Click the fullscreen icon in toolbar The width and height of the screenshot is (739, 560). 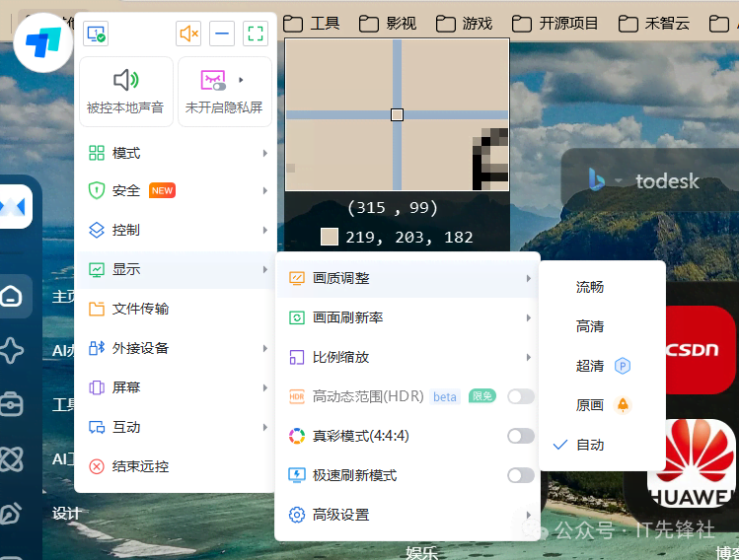(x=256, y=34)
